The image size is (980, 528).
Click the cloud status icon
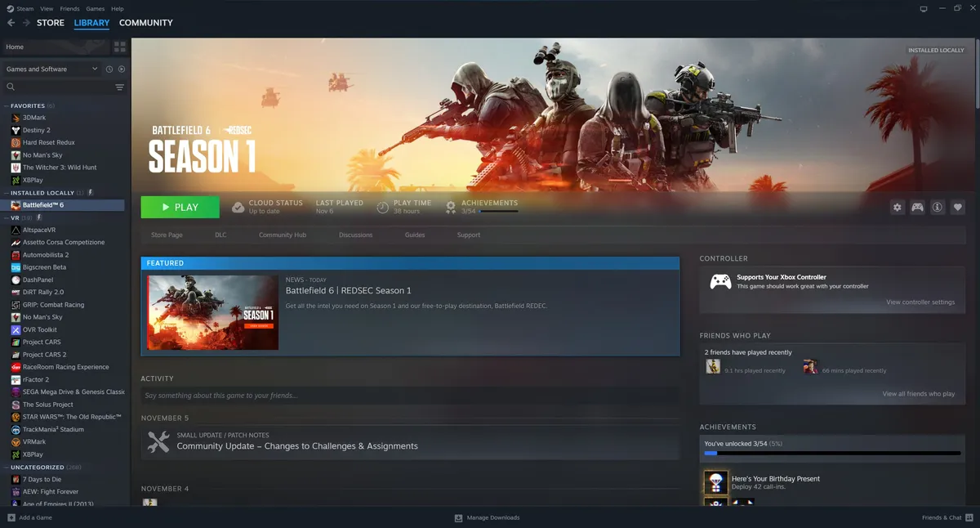click(x=238, y=207)
